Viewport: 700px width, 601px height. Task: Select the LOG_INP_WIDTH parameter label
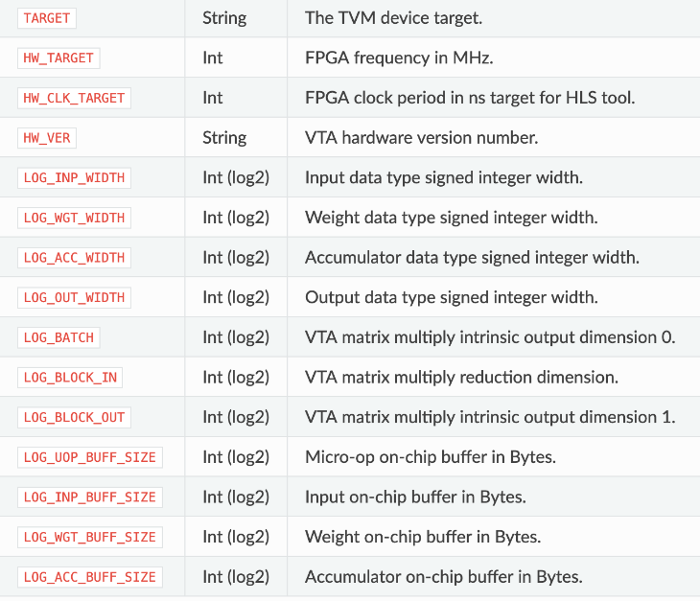[74, 177]
